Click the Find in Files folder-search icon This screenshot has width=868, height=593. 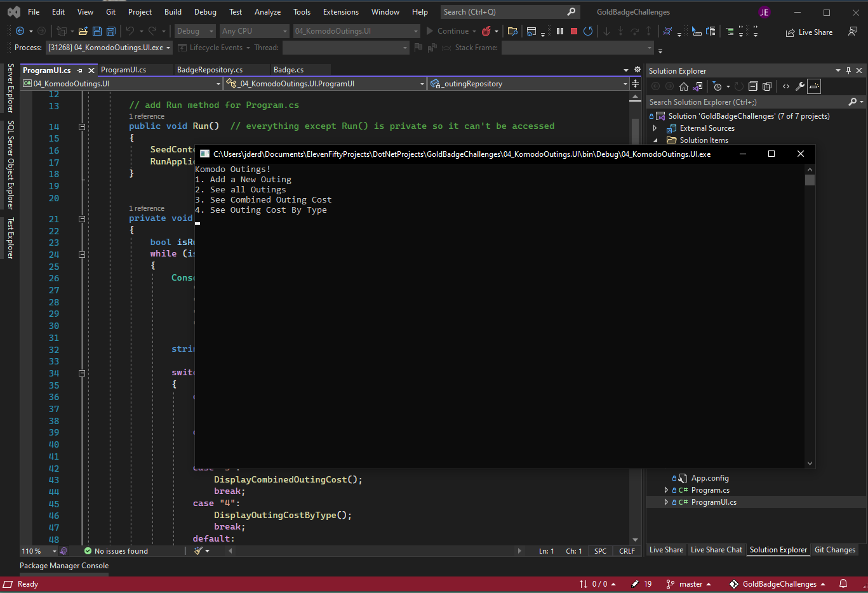(513, 31)
